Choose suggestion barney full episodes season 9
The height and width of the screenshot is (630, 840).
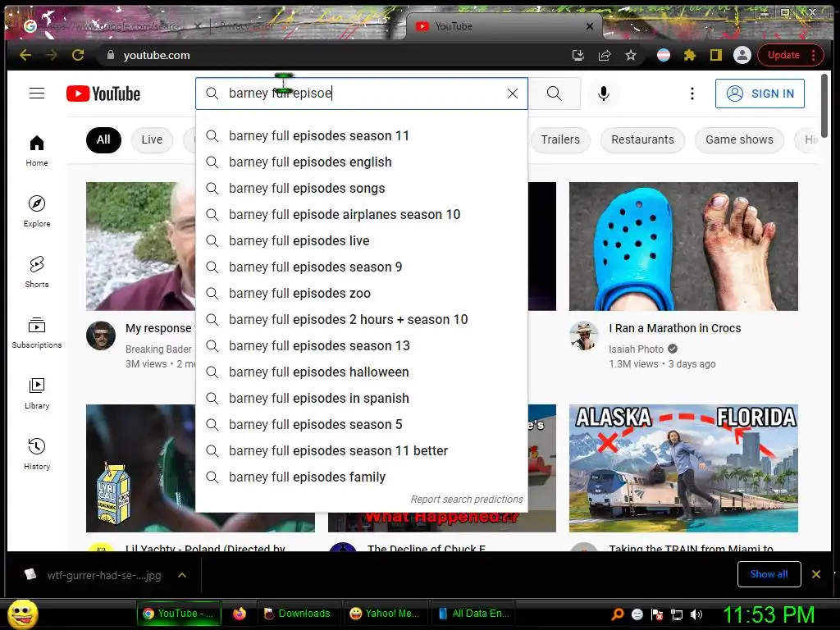[362, 267]
